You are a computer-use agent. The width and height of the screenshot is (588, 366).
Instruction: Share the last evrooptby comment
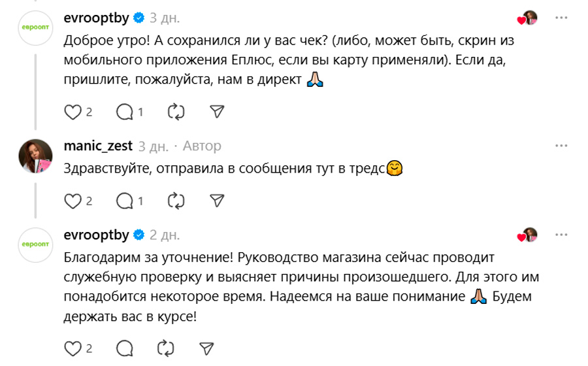[206, 348]
